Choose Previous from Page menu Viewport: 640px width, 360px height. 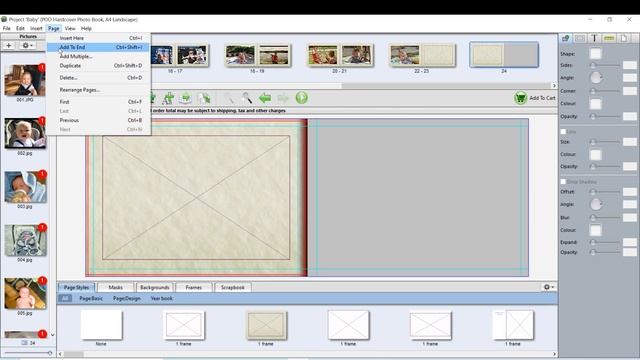pyautogui.click(x=98, y=120)
